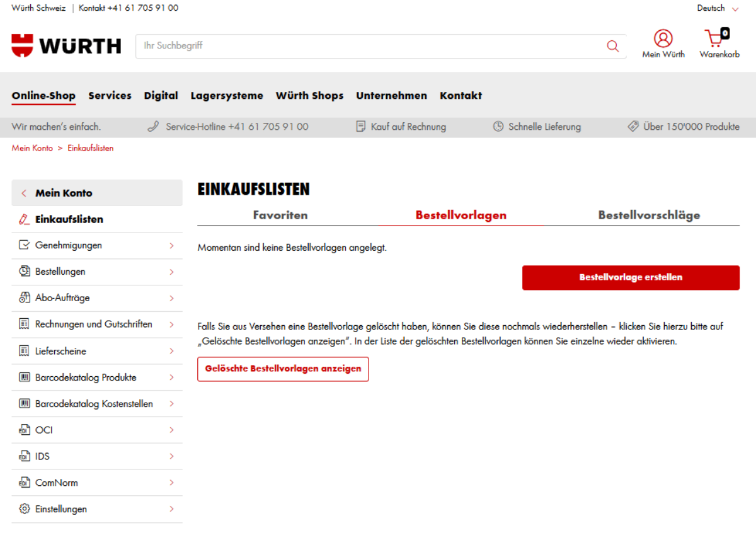Click the Schnelle Lieferung clock icon
756x540 pixels.
coord(498,127)
